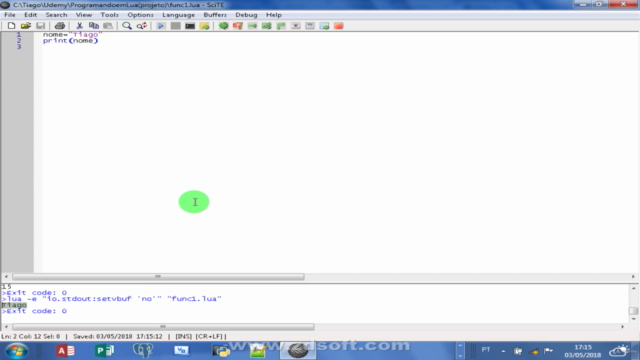The height and width of the screenshot is (360, 640).
Task: Click the yellow folder arrow toolbar icon
Action: pos(204,26)
